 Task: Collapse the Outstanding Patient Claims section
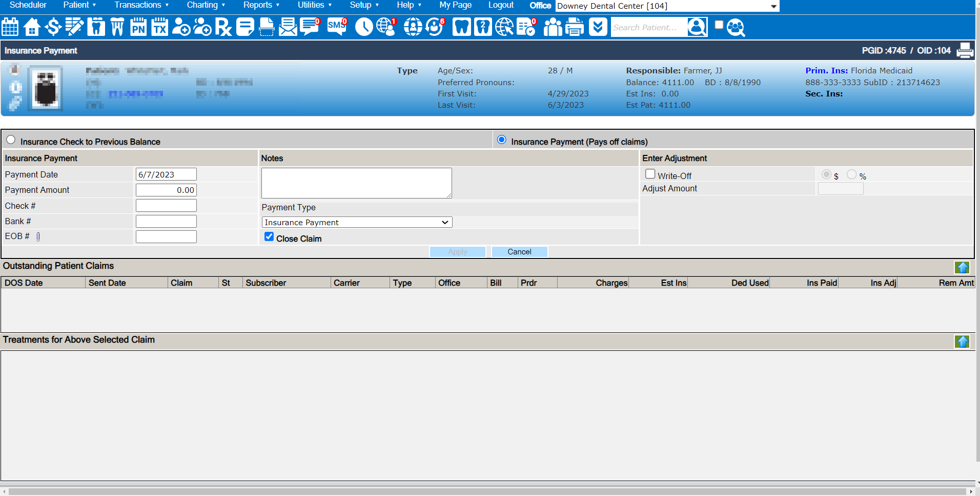(962, 267)
